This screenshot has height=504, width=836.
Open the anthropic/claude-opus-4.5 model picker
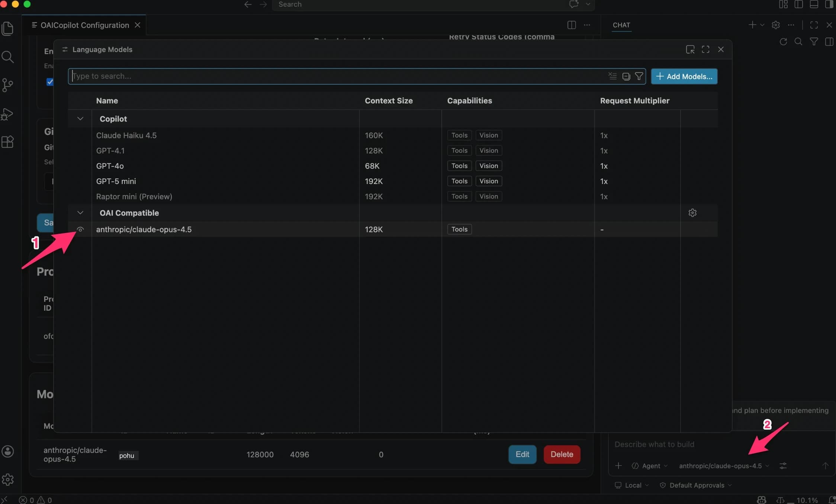(x=724, y=466)
